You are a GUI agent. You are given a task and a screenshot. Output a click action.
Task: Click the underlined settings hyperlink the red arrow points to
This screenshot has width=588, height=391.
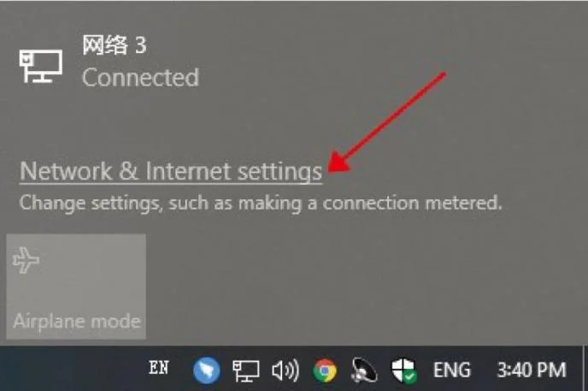click(171, 172)
